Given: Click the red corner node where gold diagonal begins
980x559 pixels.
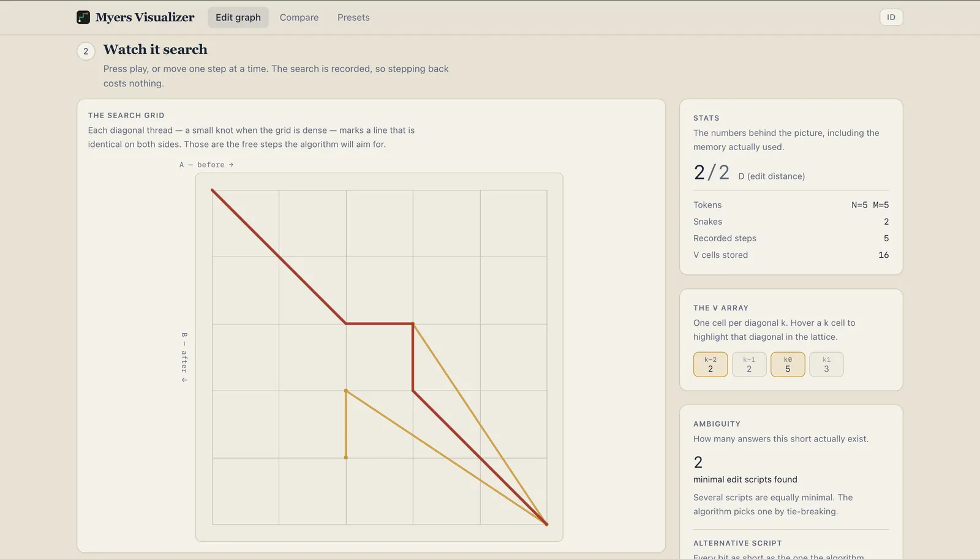Looking at the screenshot, I should pos(413,324).
